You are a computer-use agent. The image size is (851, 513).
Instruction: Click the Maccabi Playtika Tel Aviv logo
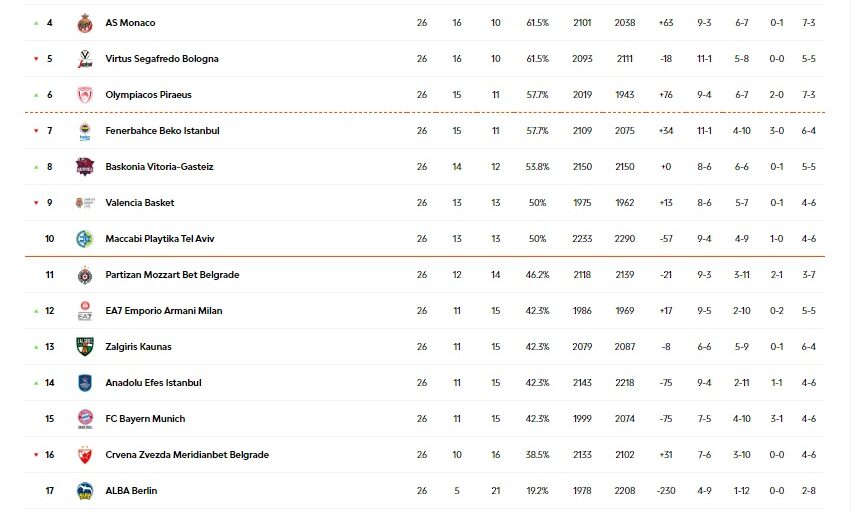(85, 239)
